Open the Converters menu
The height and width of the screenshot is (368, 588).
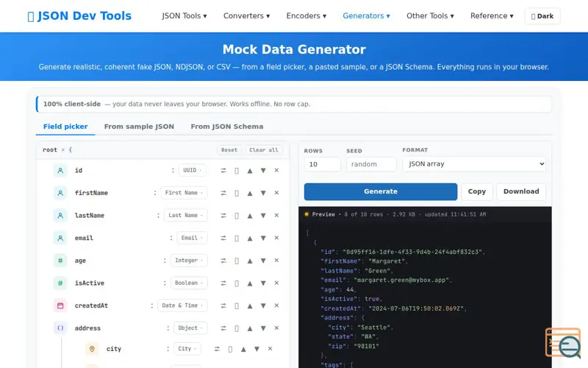click(x=246, y=16)
